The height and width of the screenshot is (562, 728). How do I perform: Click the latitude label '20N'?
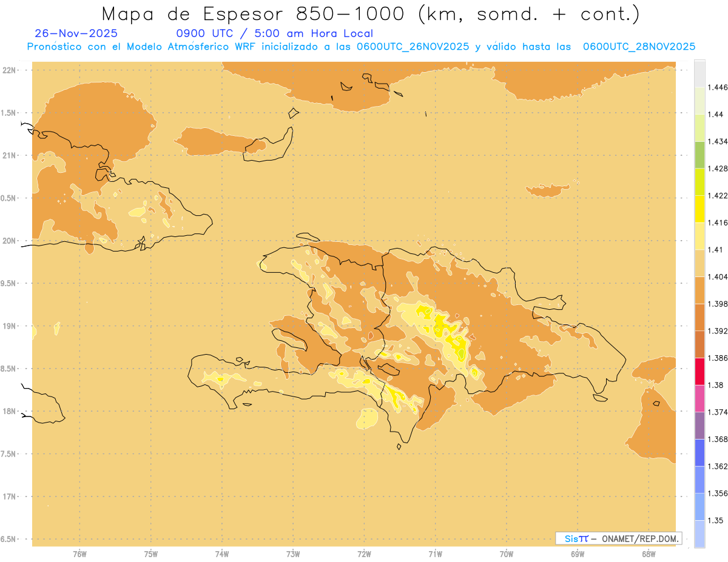(x=9, y=241)
